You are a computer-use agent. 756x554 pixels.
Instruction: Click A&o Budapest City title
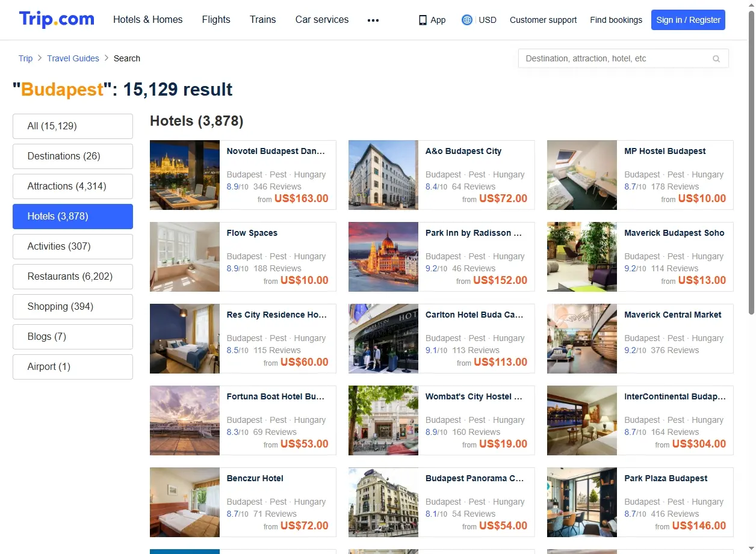(x=463, y=151)
